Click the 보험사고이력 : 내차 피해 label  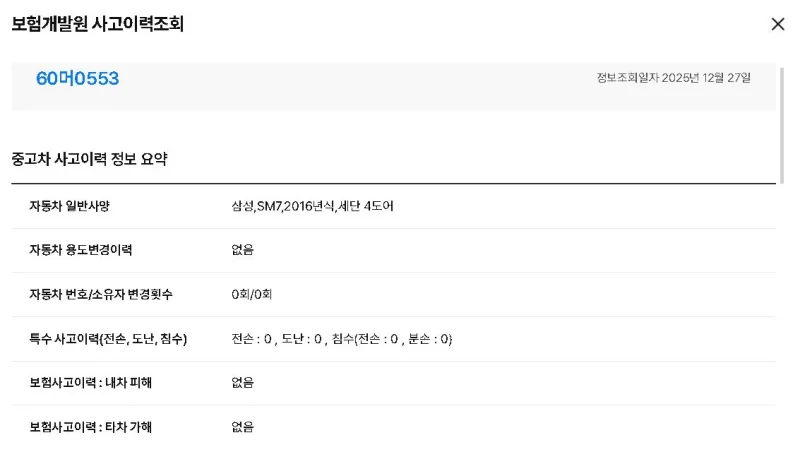tap(91, 383)
